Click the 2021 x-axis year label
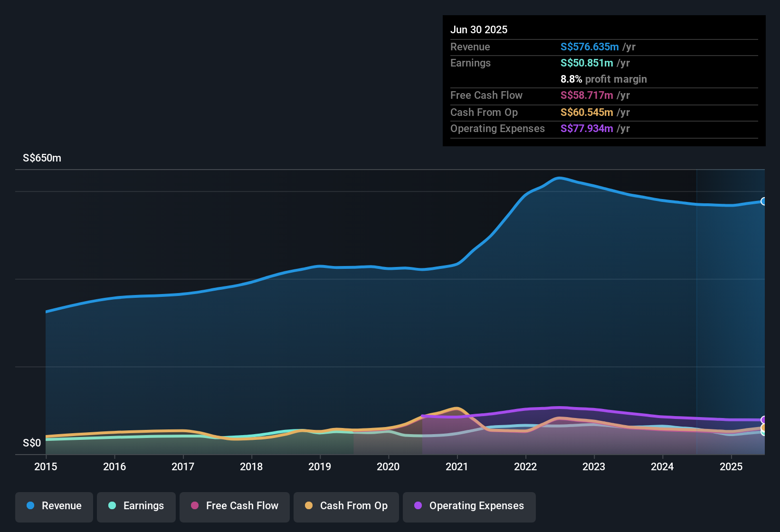The height and width of the screenshot is (532, 780). click(x=457, y=466)
